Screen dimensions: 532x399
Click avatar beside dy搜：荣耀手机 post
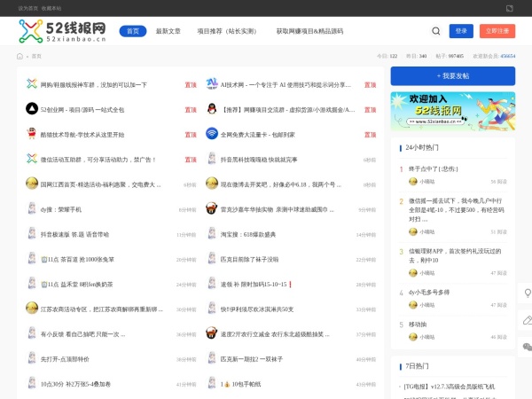32,208
